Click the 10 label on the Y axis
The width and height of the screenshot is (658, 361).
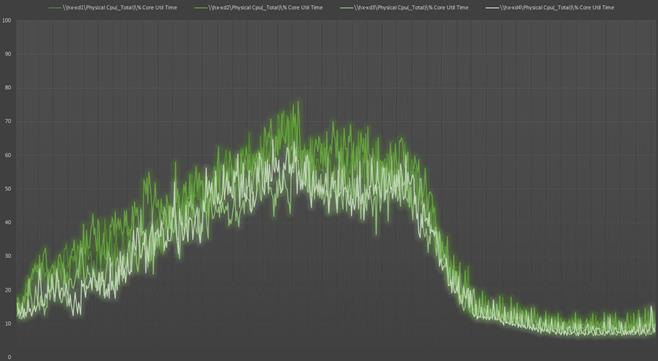pyautogui.click(x=8, y=324)
